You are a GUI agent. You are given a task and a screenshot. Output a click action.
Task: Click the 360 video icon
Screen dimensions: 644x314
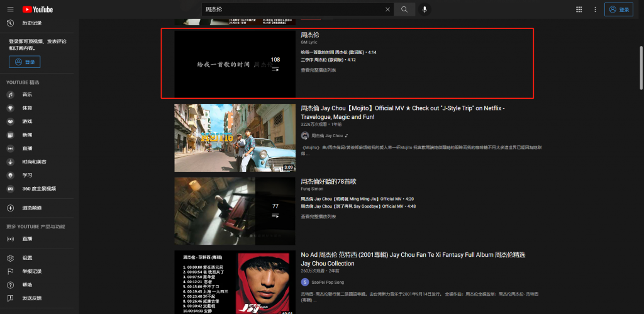click(x=10, y=189)
